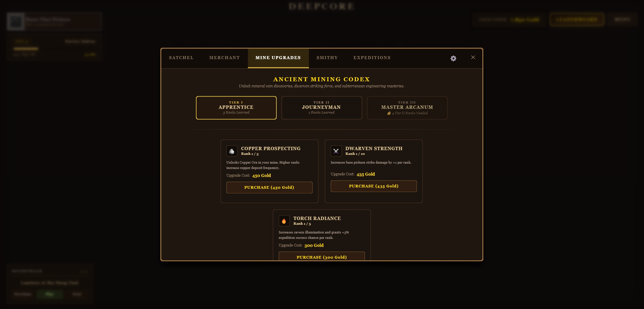Select the Mine Upgrades tab
Screen dimensions: 644x309
(278, 58)
